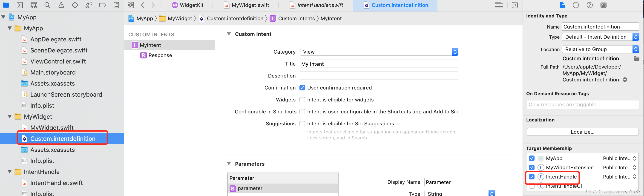Show the issue navigator warning icon

point(61,5)
